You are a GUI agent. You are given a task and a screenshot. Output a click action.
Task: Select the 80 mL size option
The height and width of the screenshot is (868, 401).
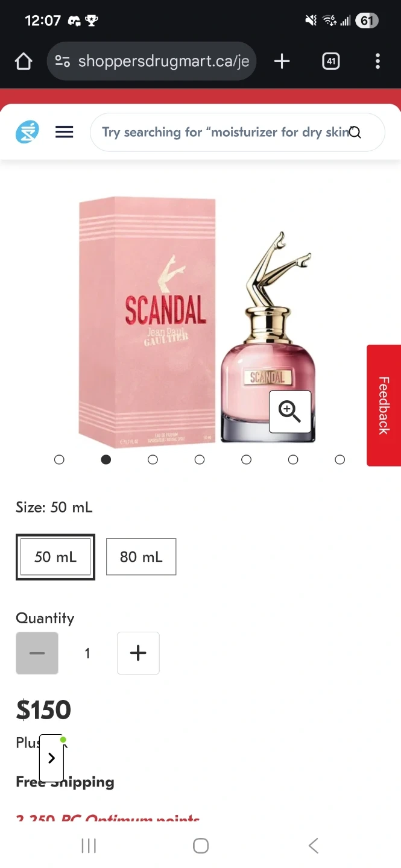coord(141,557)
